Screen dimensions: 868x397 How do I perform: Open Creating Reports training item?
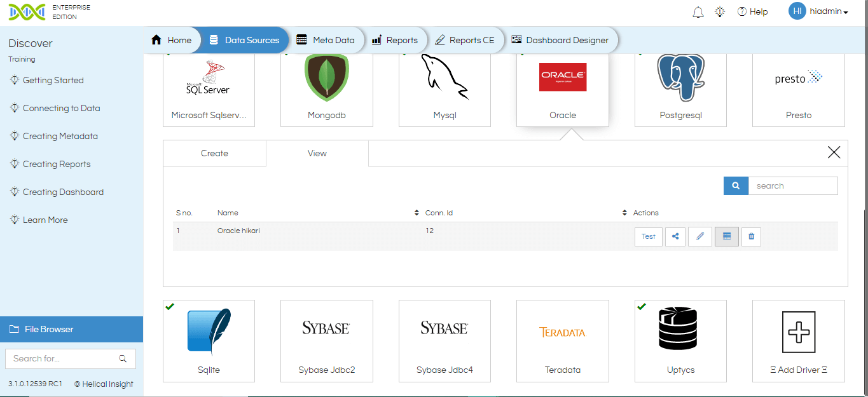57,164
